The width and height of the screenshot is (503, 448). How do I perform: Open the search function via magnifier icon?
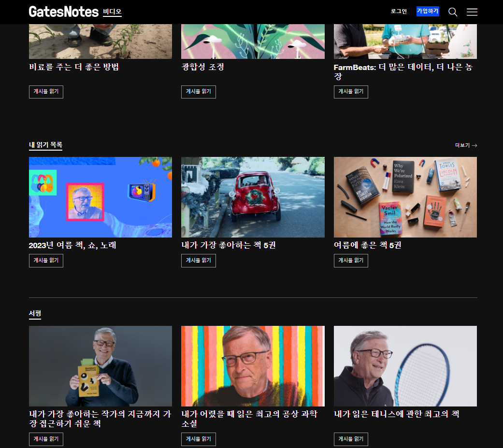click(453, 12)
